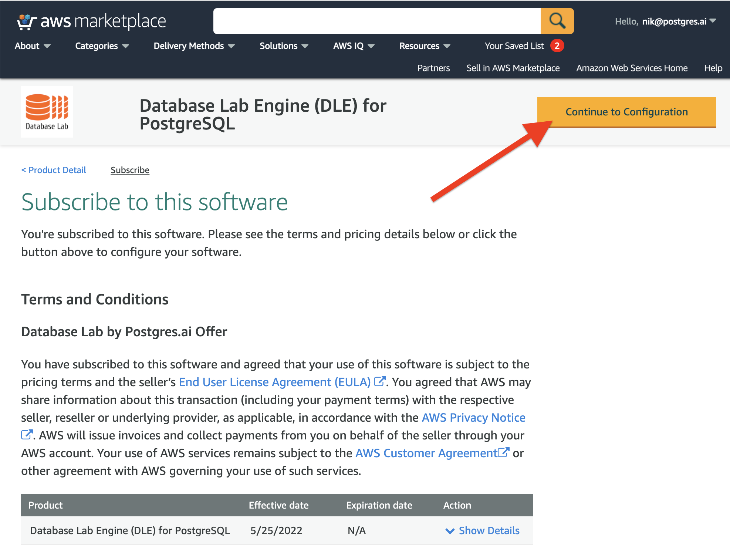Click the Action column header
The width and height of the screenshot is (730, 560).
point(457,505)
